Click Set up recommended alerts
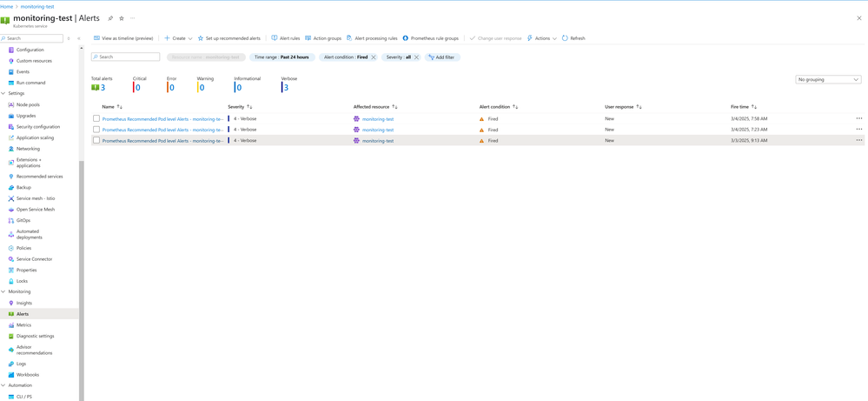Screen dimensions: 868x401 [229, 38]
